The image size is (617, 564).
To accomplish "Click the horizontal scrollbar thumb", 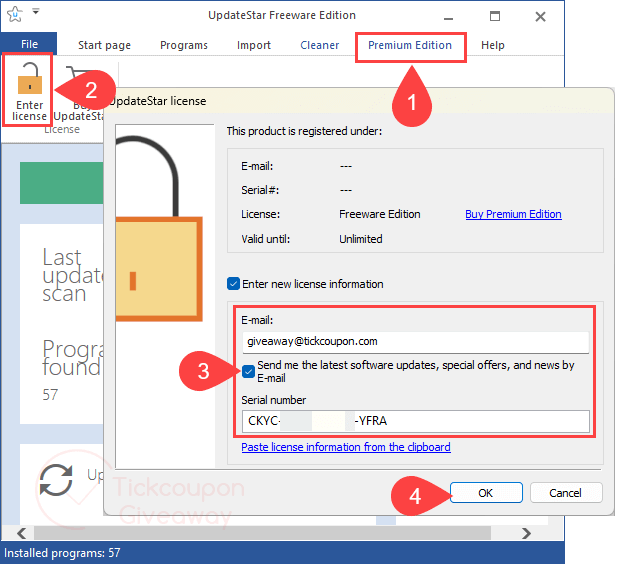I will (262, 533).
